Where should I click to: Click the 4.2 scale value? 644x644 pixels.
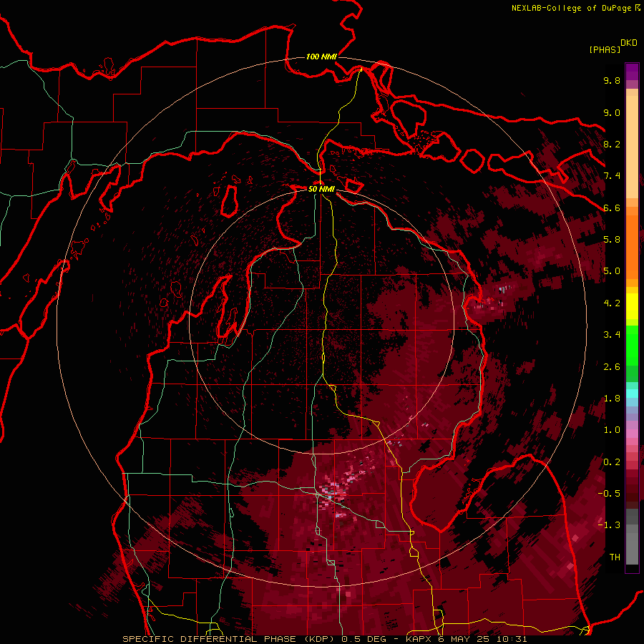(612, 303)
